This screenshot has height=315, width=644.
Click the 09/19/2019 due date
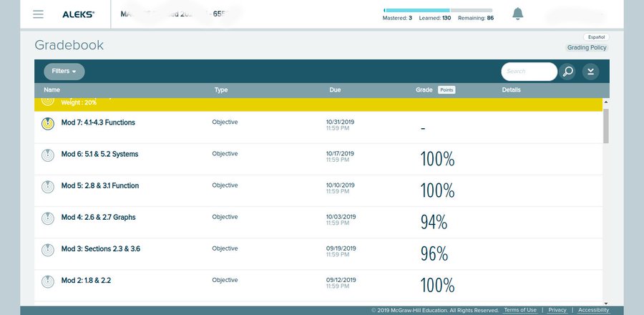341,249
